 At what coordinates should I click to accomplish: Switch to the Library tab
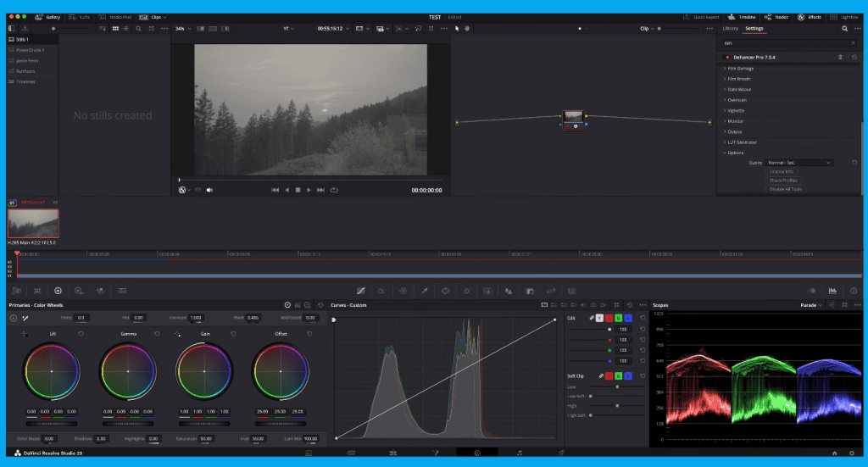point(730,29)
